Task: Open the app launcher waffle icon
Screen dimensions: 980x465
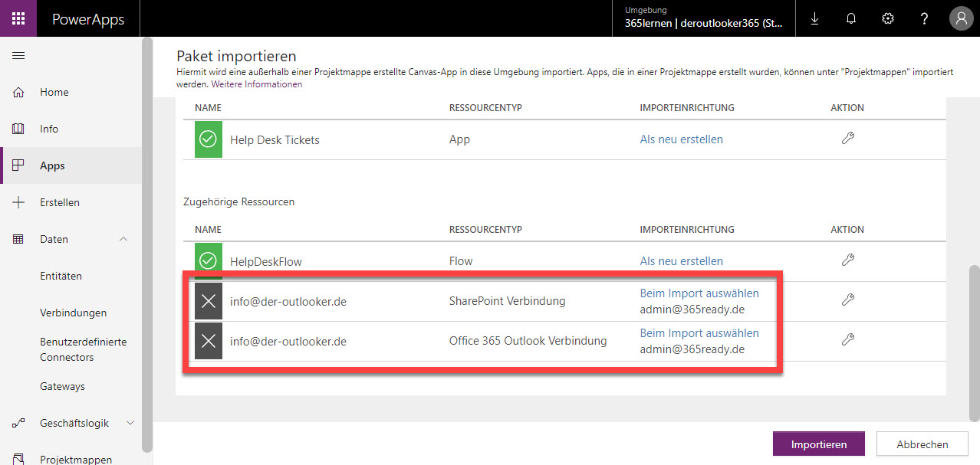Action: tap(18, 18)
